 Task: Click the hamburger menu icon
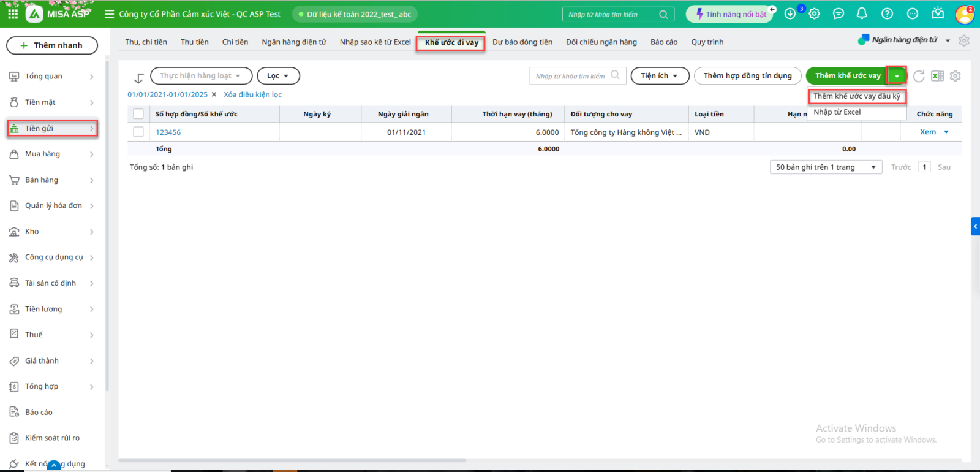110,14
